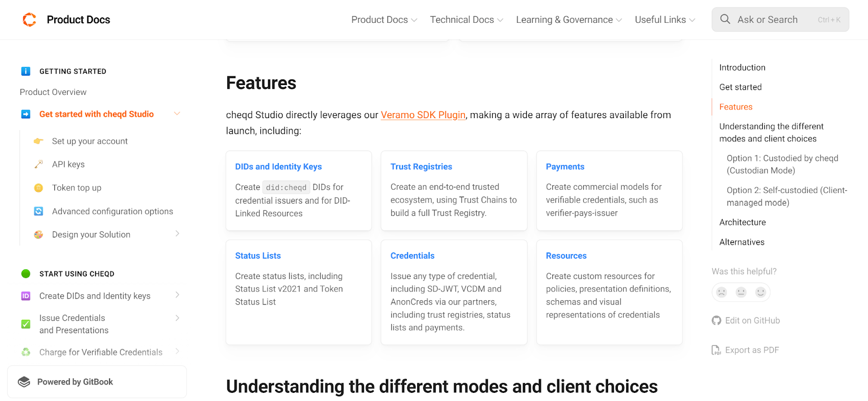Expand Create DIDs and Identity keys
This screenshot has height=401, width=868.
pos(177,295)
